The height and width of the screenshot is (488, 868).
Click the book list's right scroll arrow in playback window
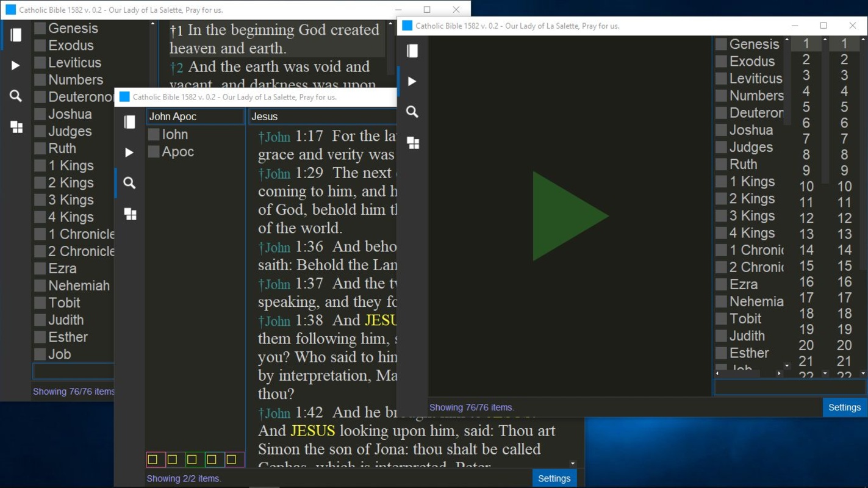(779, 373)
